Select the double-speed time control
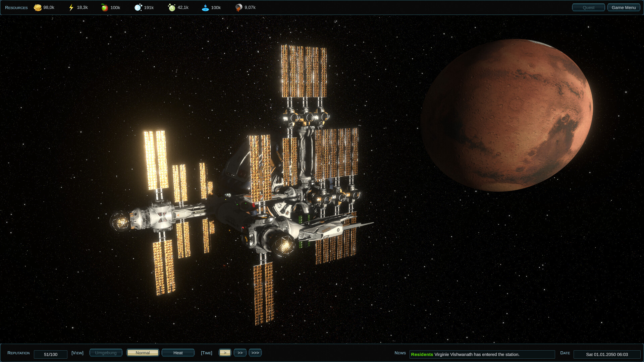This screenshot has height=362, width=644. point(240,353)
